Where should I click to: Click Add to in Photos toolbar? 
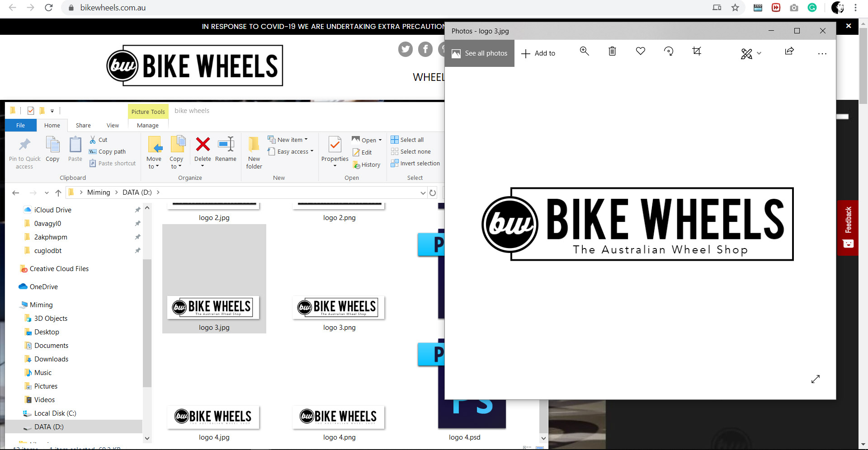(x=538, y=53)
